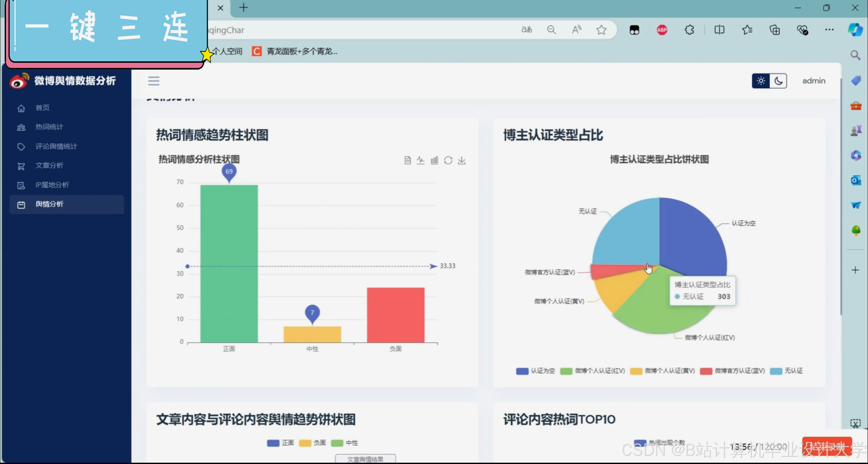
Task: Click the screenshot icon in Edge sidebar
Action: [855, 423]
